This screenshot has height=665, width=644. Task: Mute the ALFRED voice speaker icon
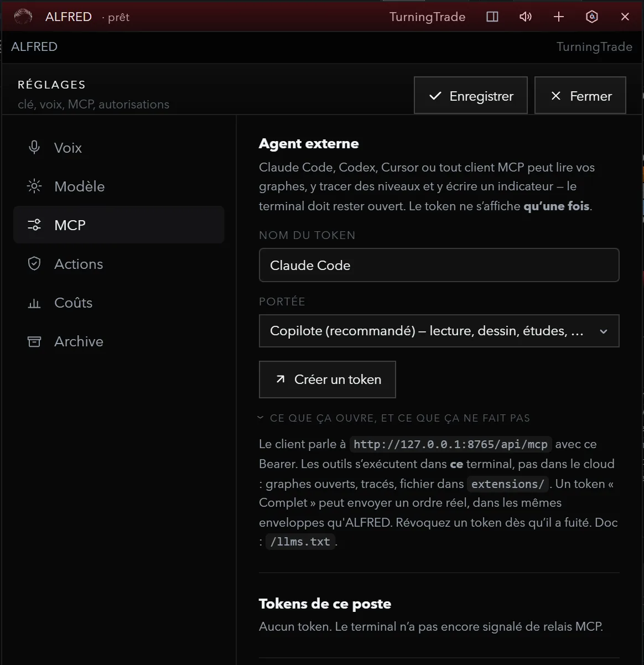526,17
